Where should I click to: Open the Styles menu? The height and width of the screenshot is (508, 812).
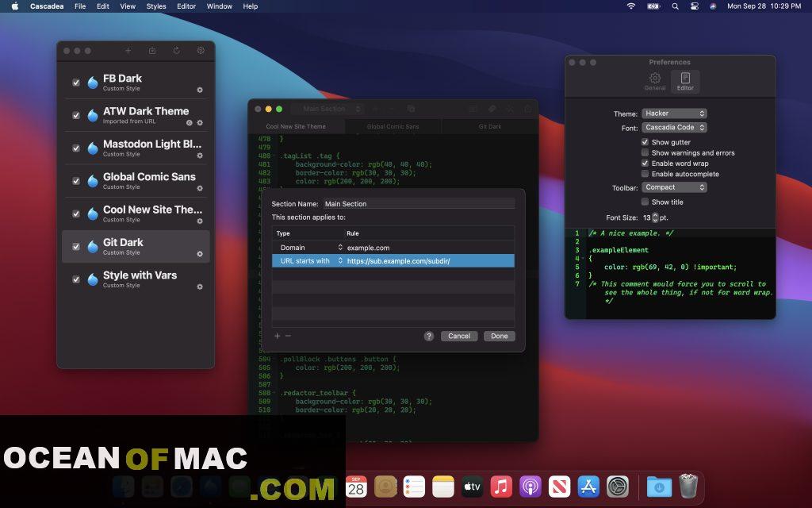coord(156,6)
